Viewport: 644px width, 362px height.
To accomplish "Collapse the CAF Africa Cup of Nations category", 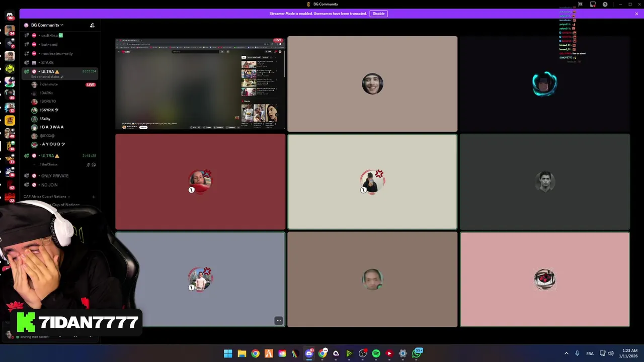I will tap(46, 197).
